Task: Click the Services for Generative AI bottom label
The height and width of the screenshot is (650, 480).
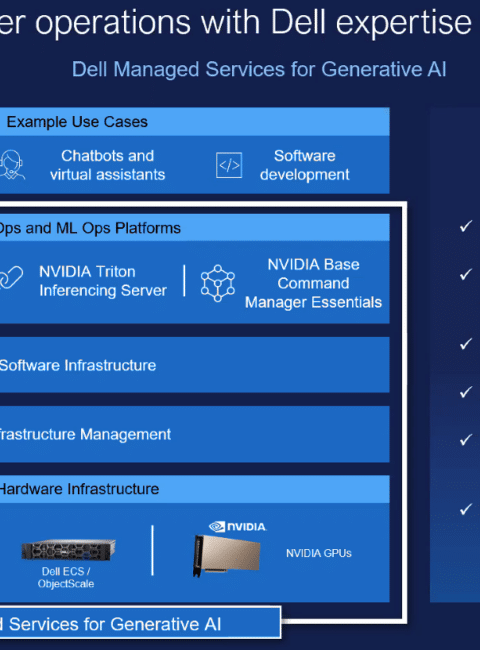Action: [140, 623]
